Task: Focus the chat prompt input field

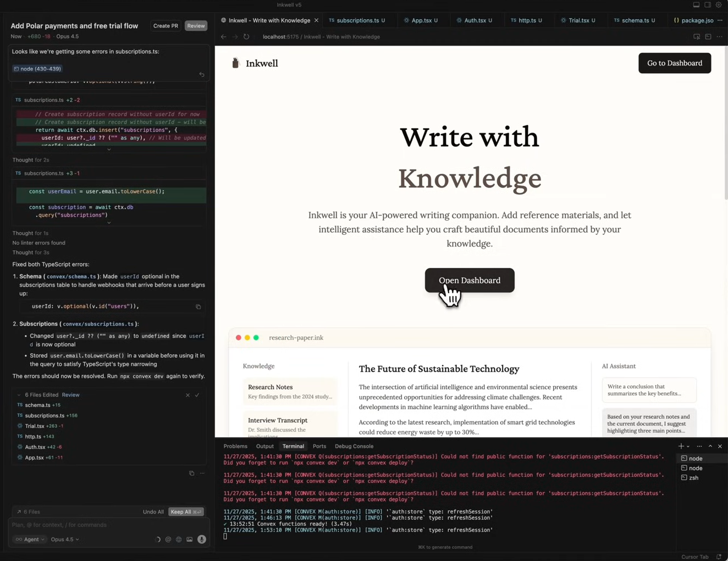Action: [108, 525]
